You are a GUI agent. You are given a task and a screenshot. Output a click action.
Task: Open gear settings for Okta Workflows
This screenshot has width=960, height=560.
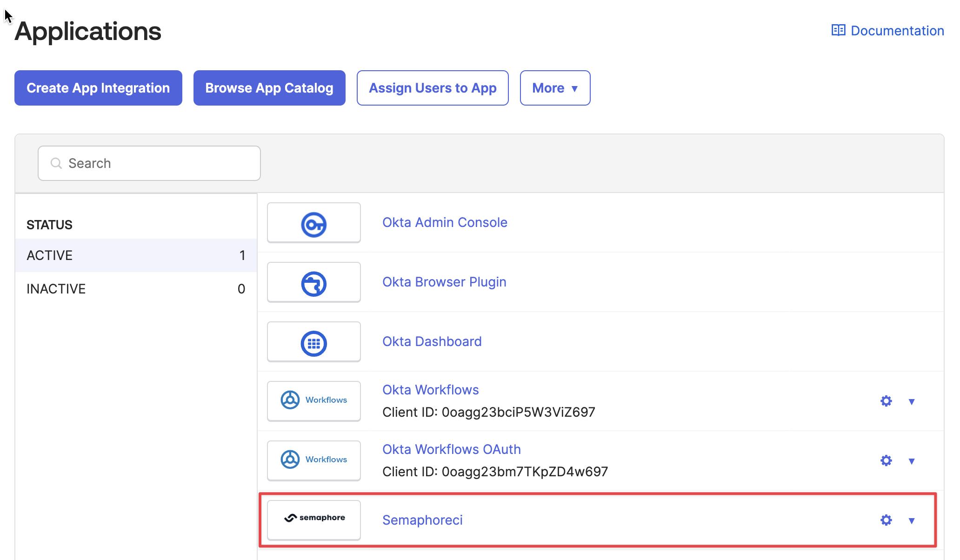886,401
